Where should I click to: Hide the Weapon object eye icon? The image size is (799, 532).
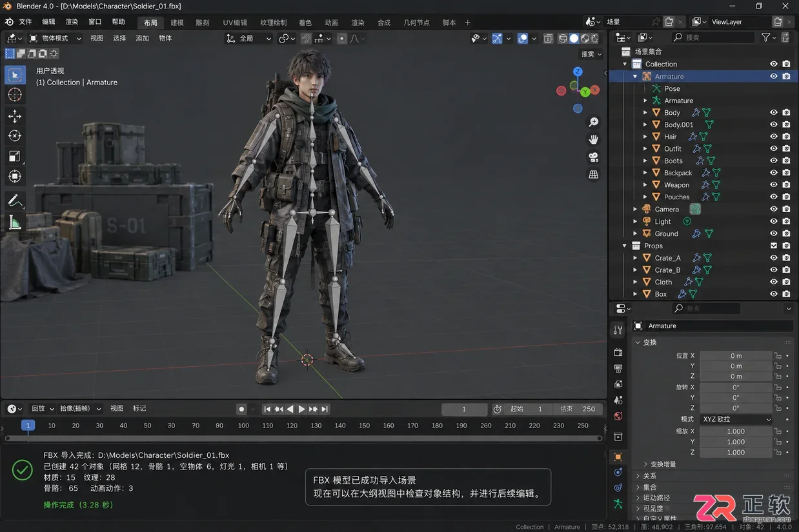coord(773,185)
